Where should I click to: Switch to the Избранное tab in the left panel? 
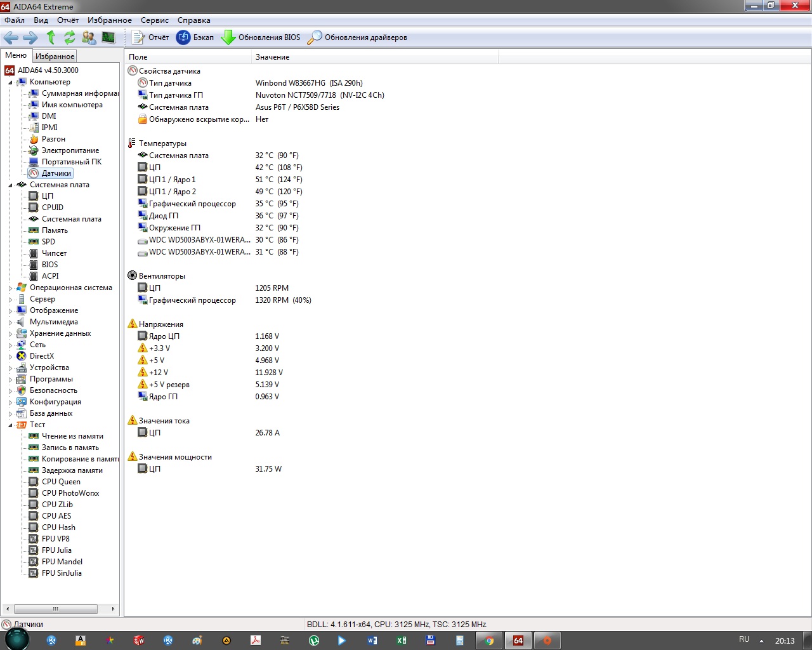55,56
